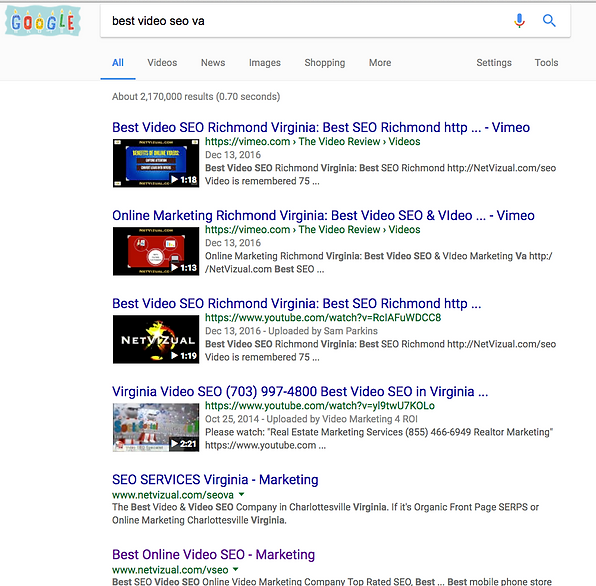Play the 1:18 Vimeo video thumbnail
The image size is (596, 586).
tap(156, 163)
